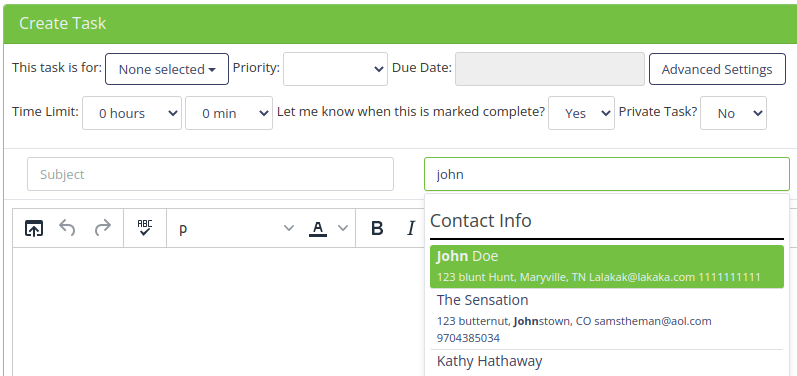Click the upload/insert file icon in editor toolbar
The height and width of the screenshot is (376, 797).
coord(34,228)
